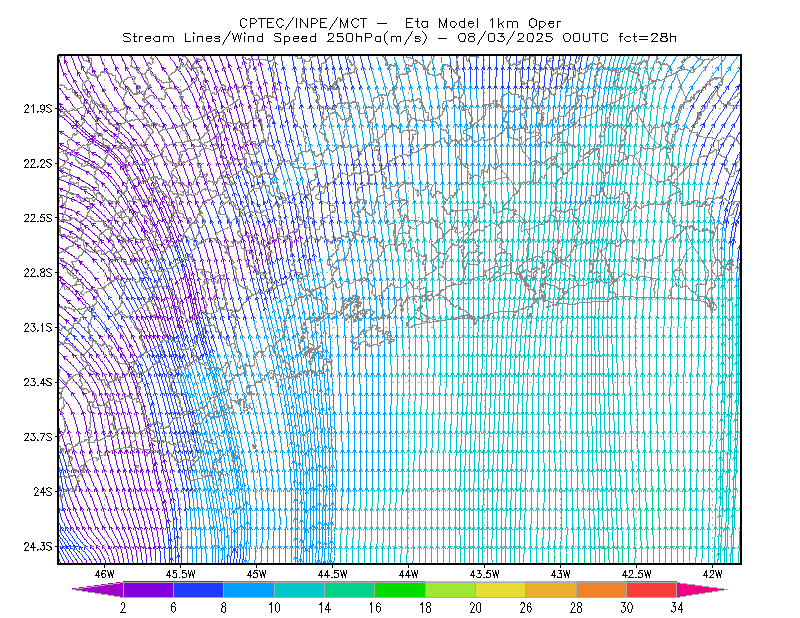Click the legend value label 34
Image resolution: width=800 pixels, height=618 pixels.
(677, 608)
